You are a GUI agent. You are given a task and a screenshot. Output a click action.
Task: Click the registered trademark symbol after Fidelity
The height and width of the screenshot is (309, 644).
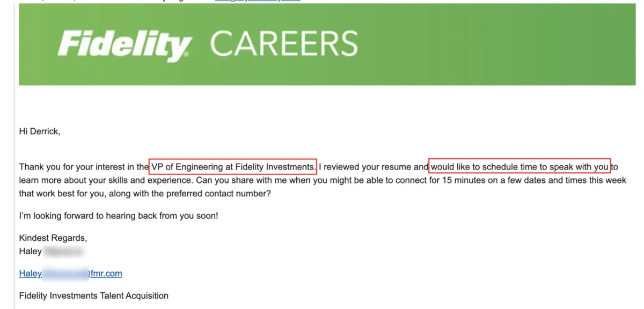tap(186, 54)
